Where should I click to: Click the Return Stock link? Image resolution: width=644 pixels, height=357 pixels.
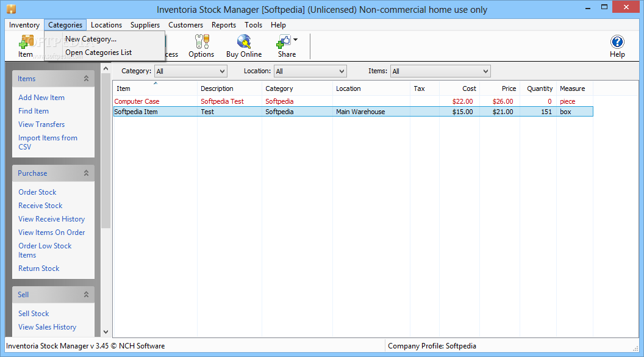38,269
